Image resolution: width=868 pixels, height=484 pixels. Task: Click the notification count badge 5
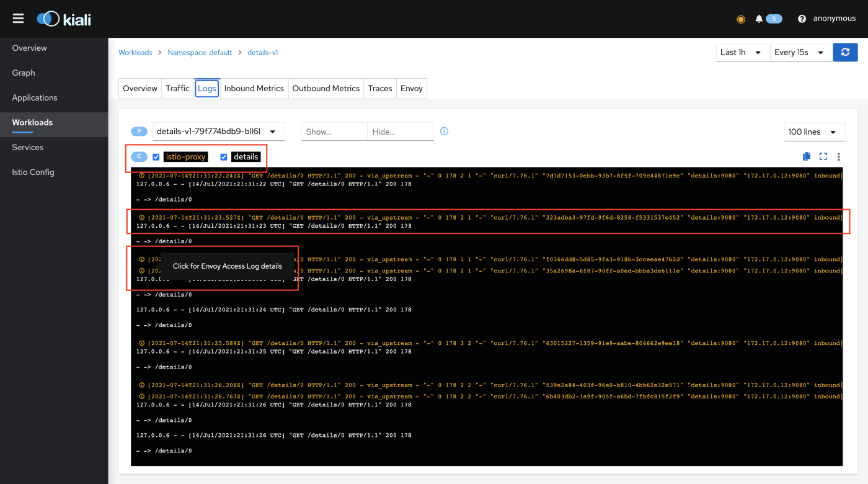coord(774,19)
